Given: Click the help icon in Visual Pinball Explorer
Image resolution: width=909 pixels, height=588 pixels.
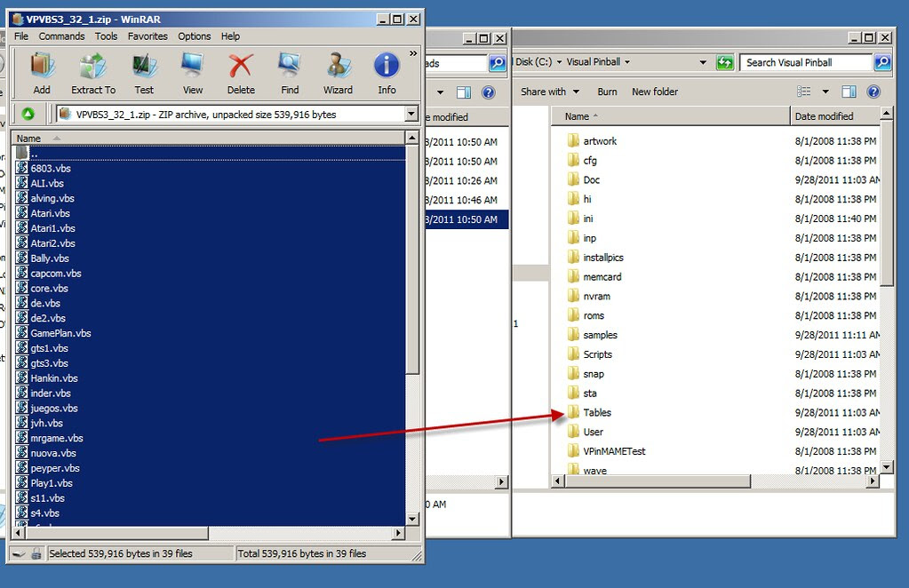Looking at the screenshot, I should click(873, 91).
